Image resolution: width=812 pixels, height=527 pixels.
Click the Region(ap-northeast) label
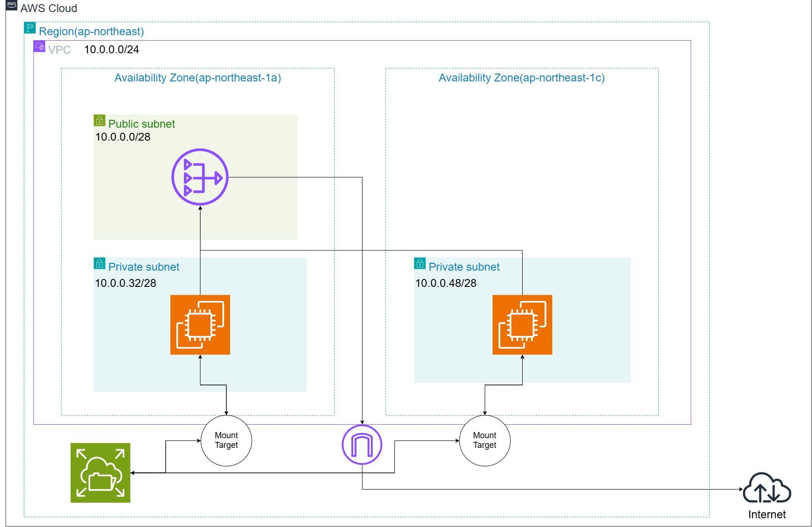91,31
